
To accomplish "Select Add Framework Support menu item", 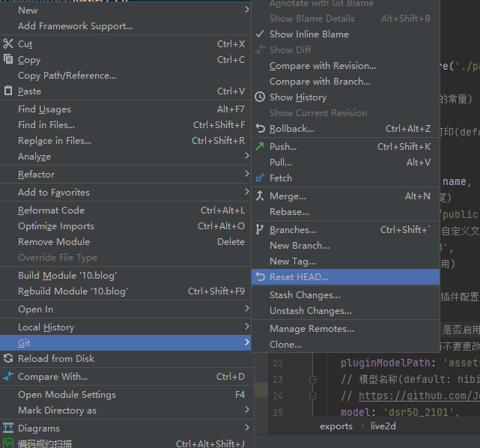I will pyautogui.click(x=126, y=26).
